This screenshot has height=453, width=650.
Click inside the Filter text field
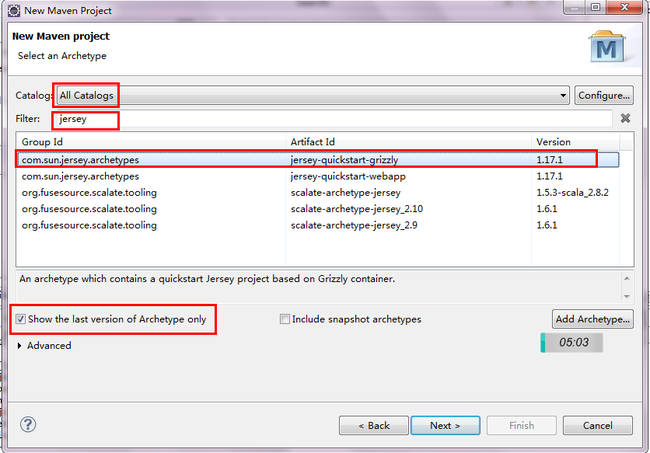(332, 119)
